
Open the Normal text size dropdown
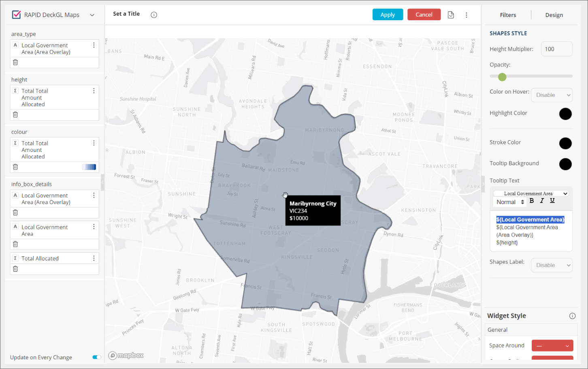click(510, 202)
